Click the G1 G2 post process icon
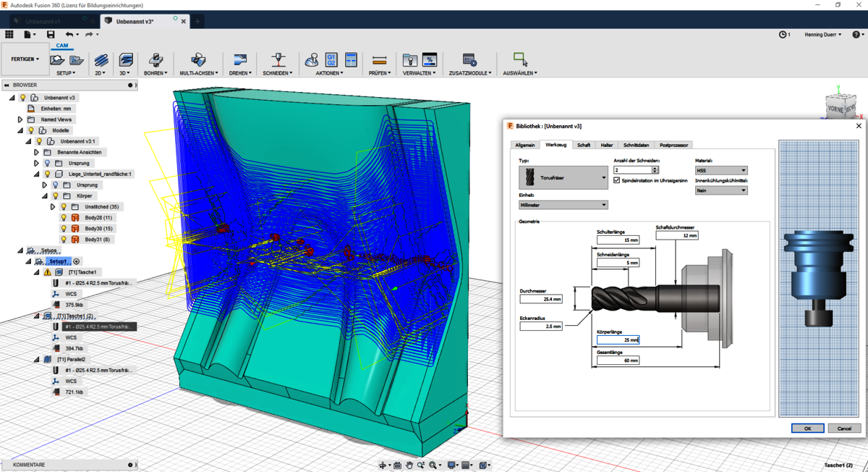The height and width of the screenshot is (472, 868). 331,60
